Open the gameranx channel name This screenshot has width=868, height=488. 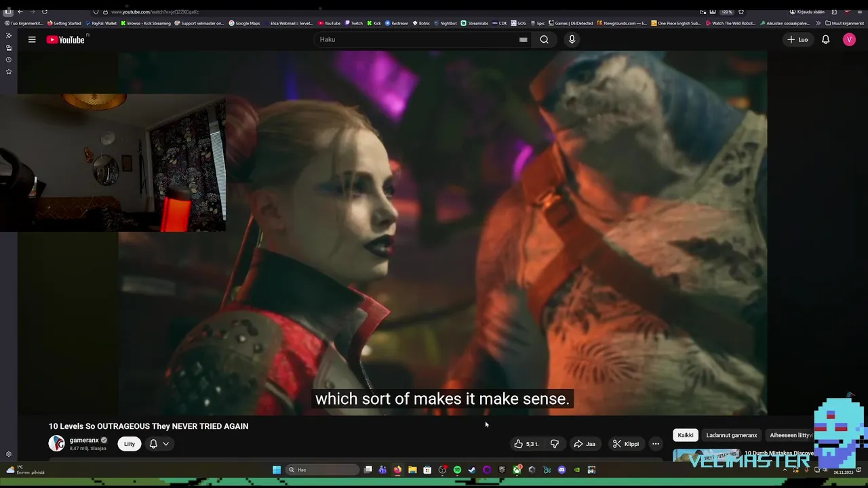pos(84,440)
